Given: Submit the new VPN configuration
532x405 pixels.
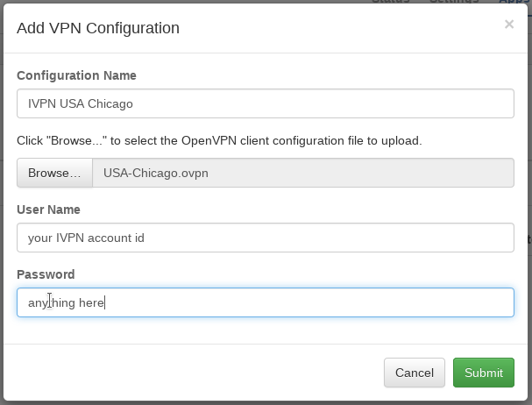Looking at the screenshot, I should coord(483,373).
